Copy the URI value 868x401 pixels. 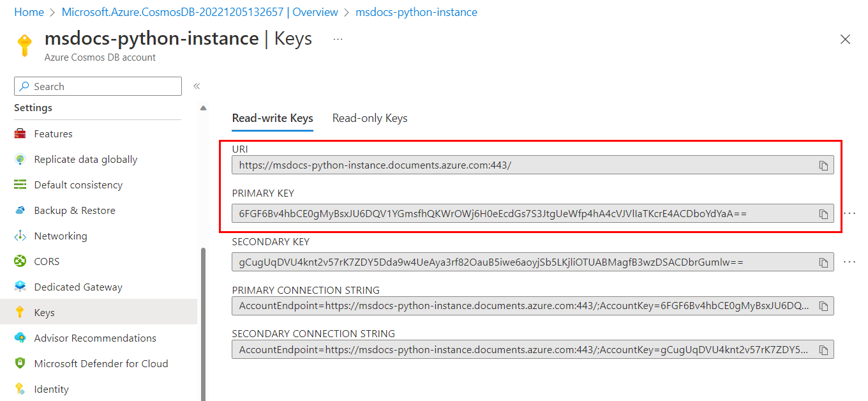pyautogui.click(x=823, y=165)
